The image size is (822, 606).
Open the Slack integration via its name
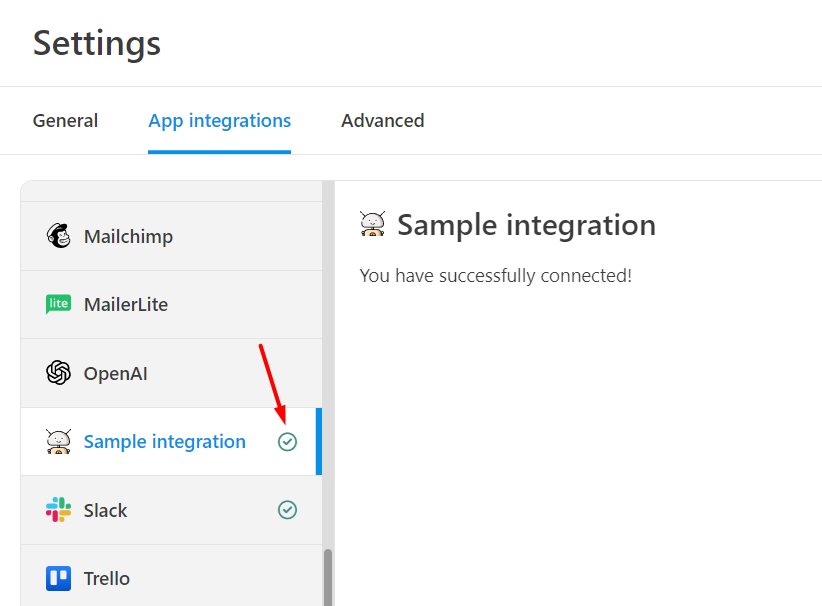(x=105, y=511)
